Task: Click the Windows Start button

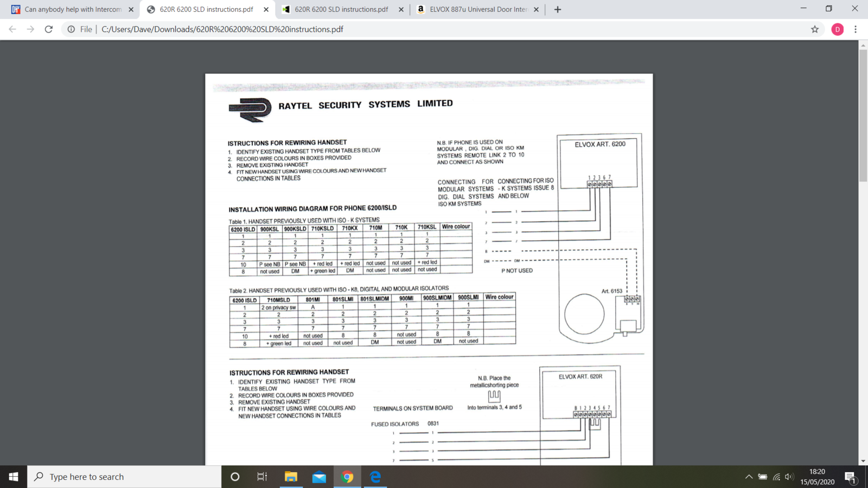Action: [x=14, y=477]
